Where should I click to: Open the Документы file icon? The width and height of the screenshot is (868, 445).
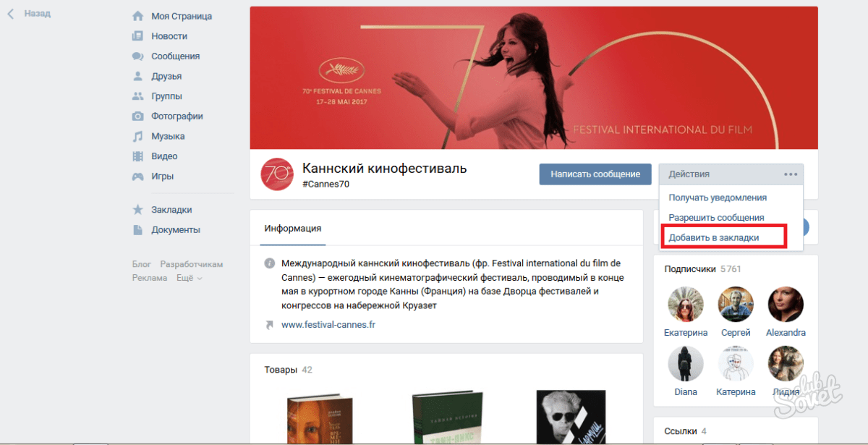137,230
